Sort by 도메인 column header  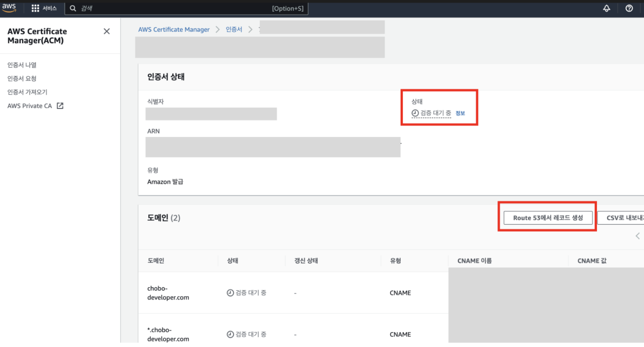[156, 261]
